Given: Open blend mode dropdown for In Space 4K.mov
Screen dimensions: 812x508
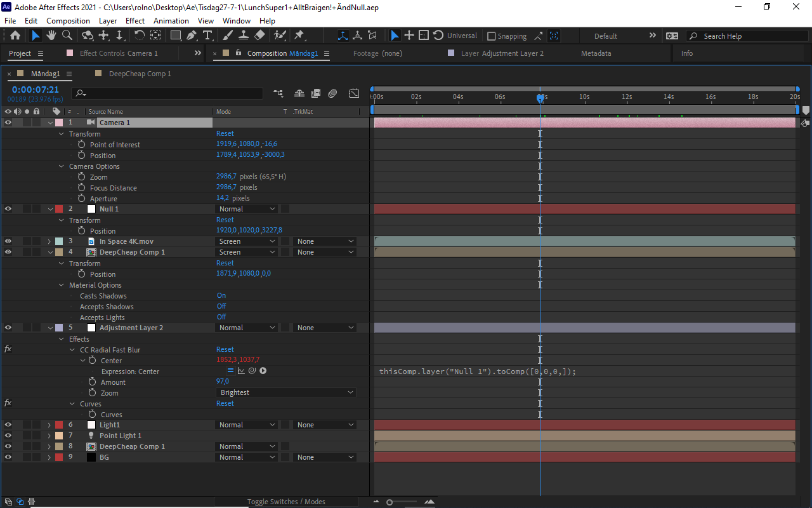Looking at the screenshot, I should 247,241.
